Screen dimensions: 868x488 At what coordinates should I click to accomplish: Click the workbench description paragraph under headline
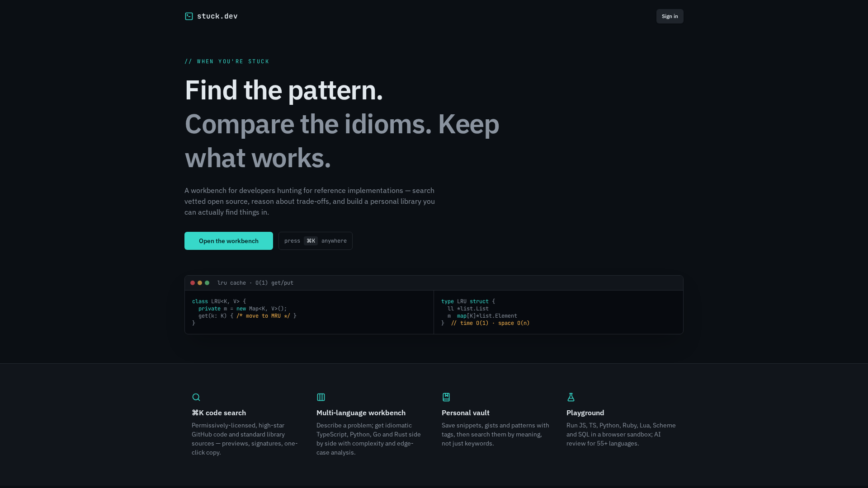pos(310,201)
